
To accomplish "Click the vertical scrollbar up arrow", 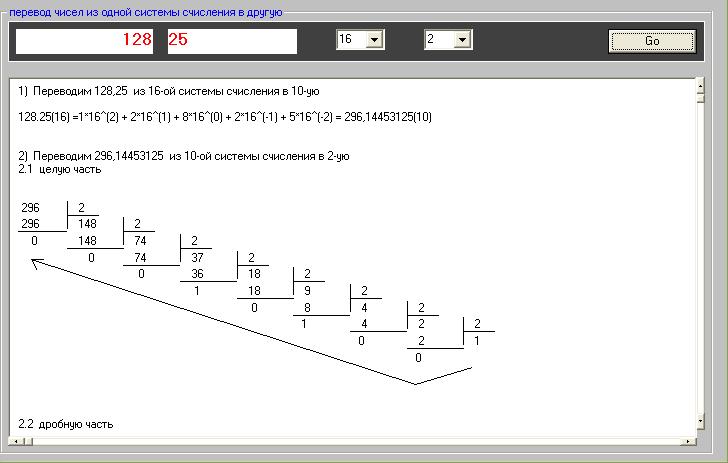I will (700, 85).
